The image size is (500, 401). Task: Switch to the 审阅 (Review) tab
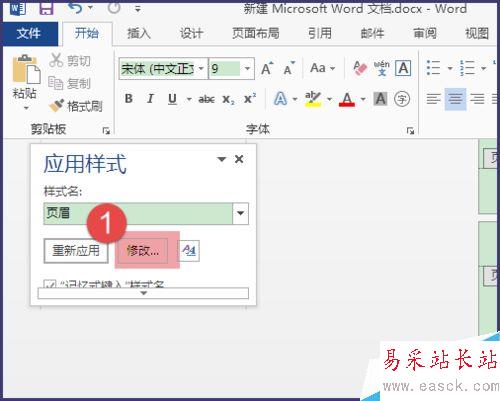point(425,33)
